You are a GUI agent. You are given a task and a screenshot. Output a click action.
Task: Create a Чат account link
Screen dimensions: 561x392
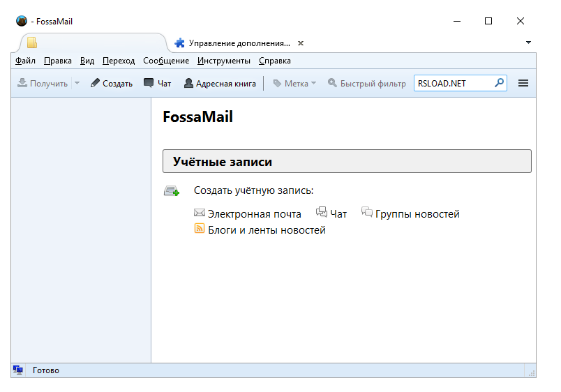(x=338, y=214)
